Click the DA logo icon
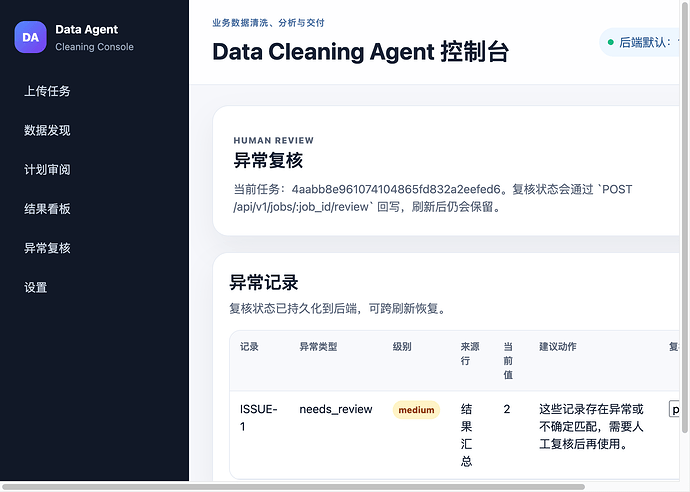 pos(30,37)
